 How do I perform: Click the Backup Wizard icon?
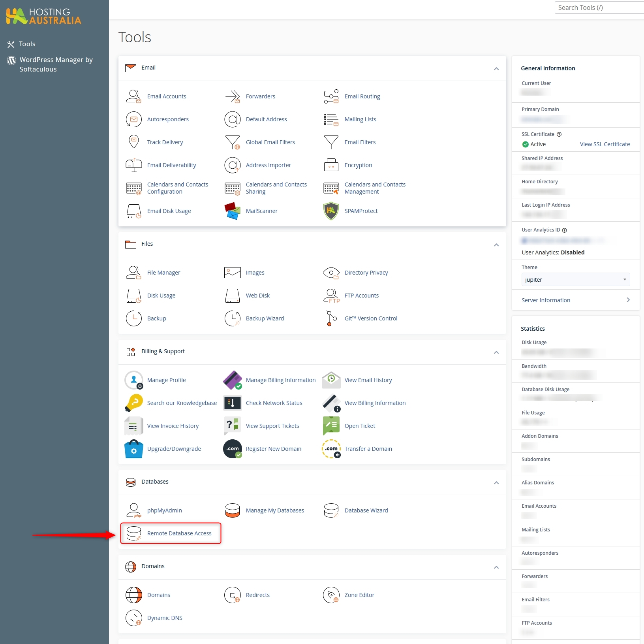click(232, 318)
